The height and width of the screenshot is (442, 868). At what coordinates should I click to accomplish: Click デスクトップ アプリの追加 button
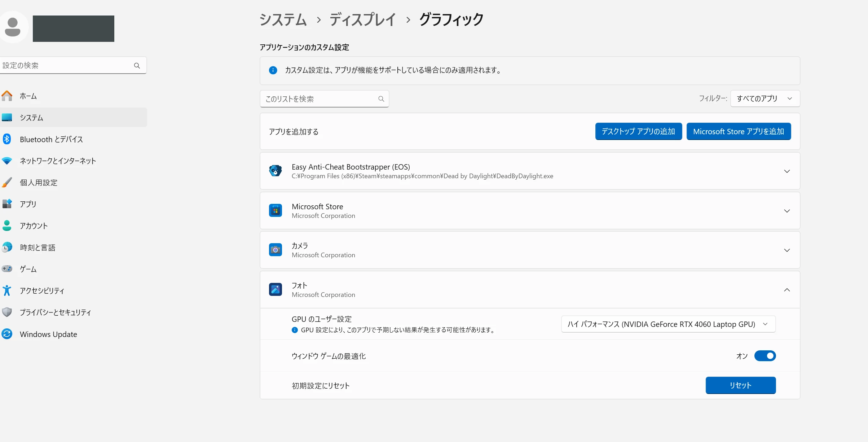point(638,132)
